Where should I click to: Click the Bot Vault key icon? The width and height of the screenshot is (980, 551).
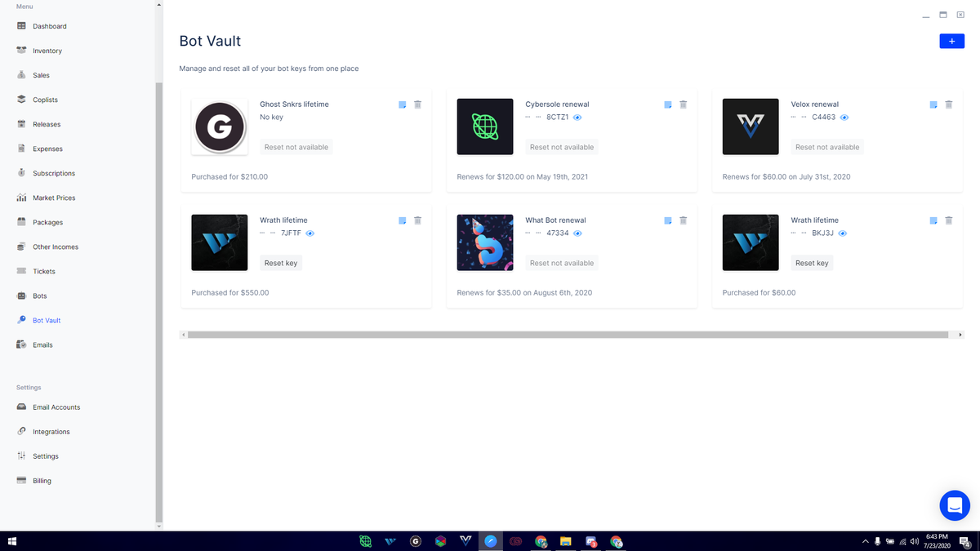22,320
